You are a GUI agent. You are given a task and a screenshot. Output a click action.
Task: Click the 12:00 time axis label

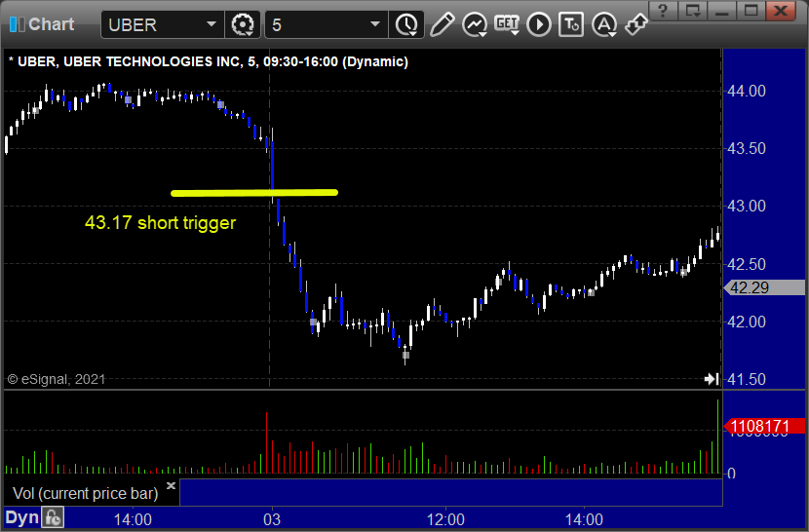coord(445,519)
